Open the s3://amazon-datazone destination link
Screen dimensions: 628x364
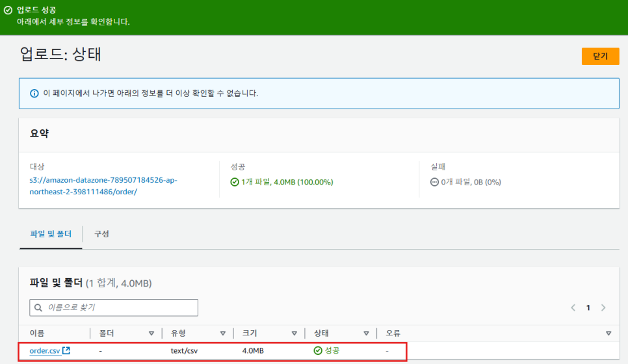pyautogui.click(x=103, y=186)
